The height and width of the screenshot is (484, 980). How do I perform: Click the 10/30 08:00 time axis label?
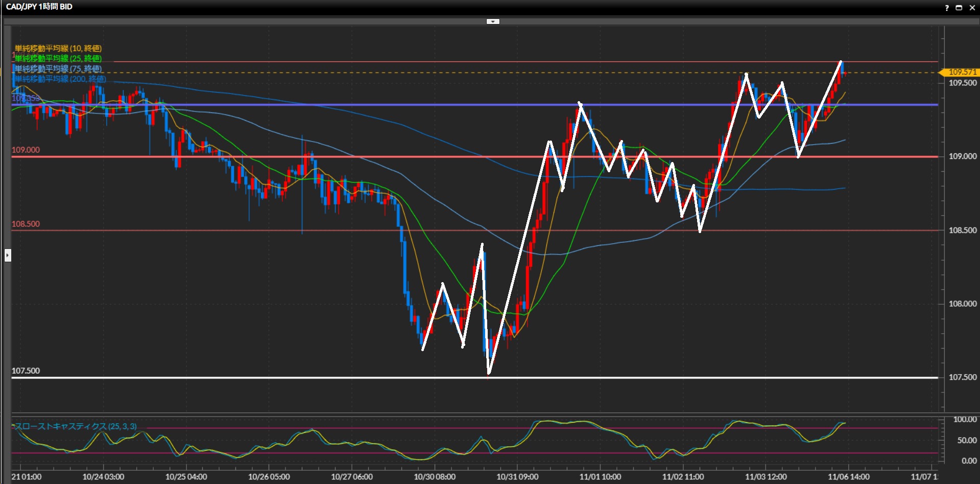435,477
